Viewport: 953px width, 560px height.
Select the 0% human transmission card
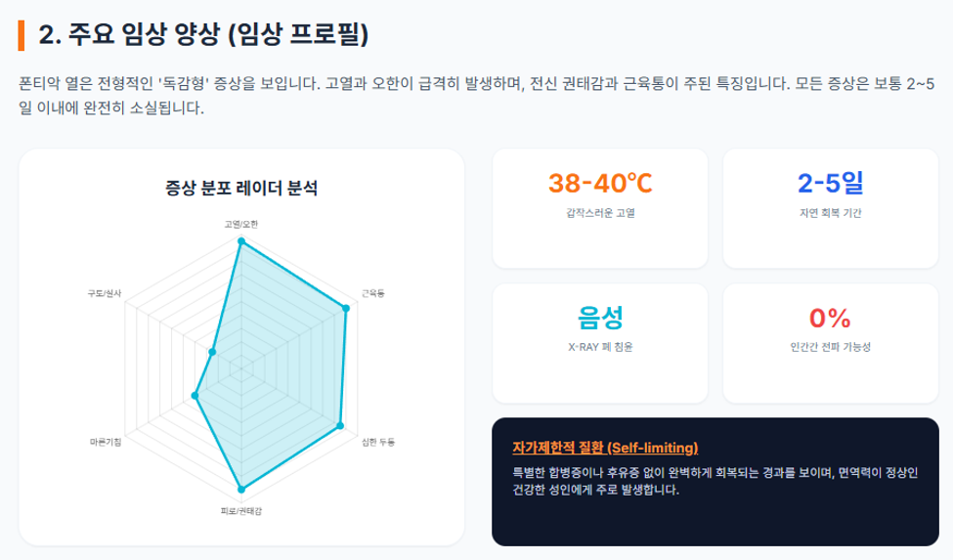pos(830,343)
